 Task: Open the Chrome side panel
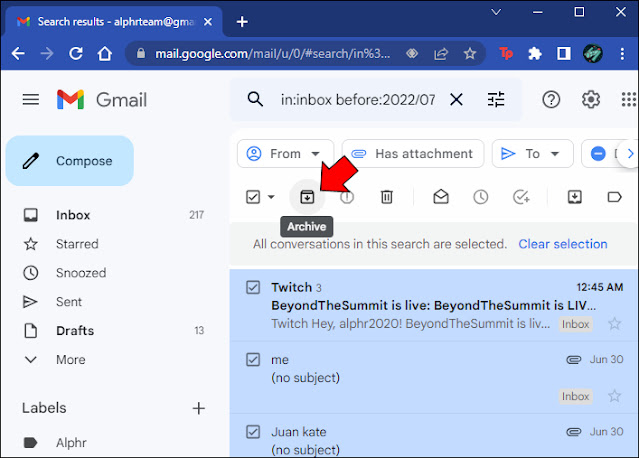click(x=564, y=53)
